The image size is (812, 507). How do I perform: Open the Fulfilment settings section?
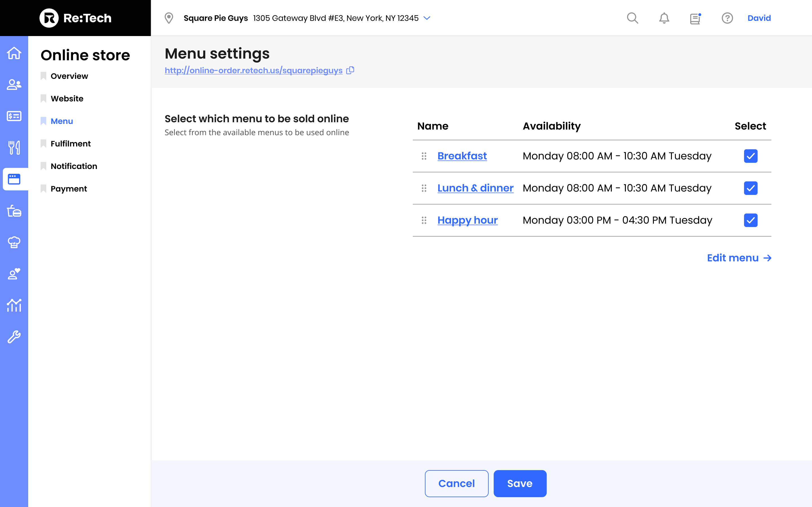pyautogui.click(x=70, y=144)
